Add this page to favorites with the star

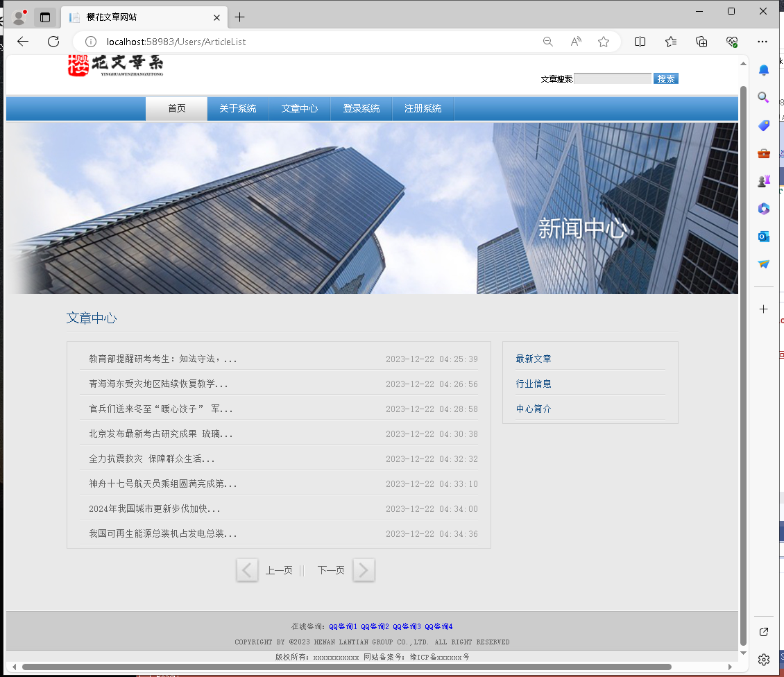604,42
